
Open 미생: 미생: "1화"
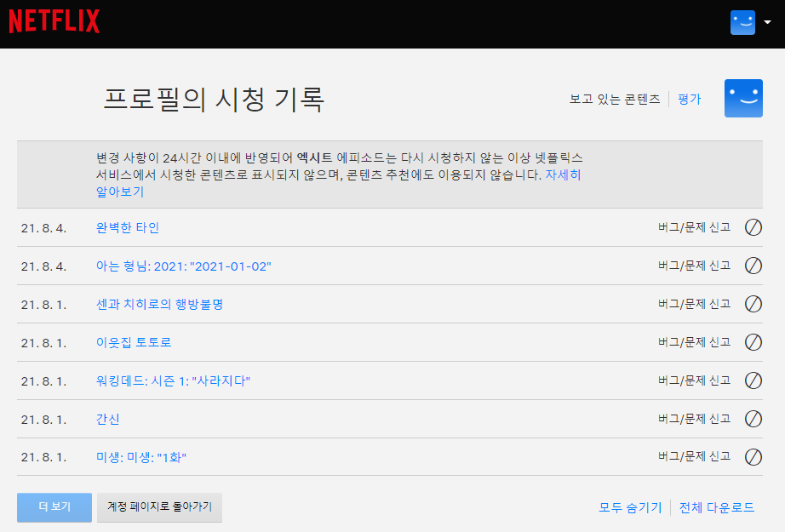click(141, 457)
